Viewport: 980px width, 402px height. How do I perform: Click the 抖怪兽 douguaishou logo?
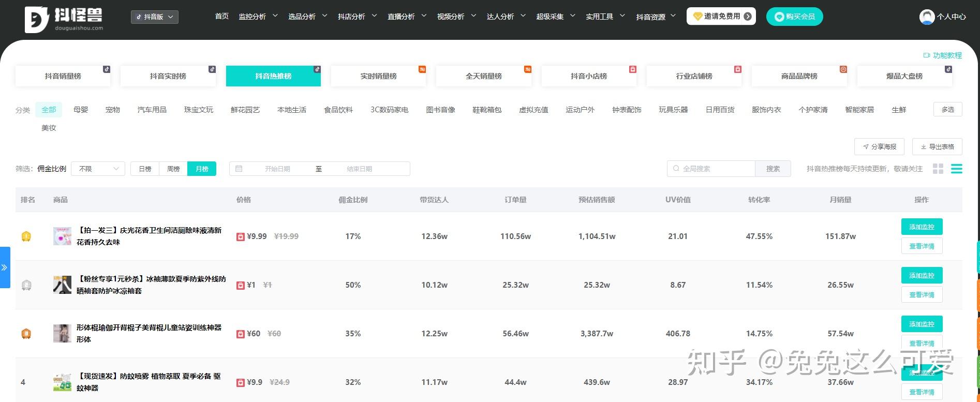(x=64, y=19)
